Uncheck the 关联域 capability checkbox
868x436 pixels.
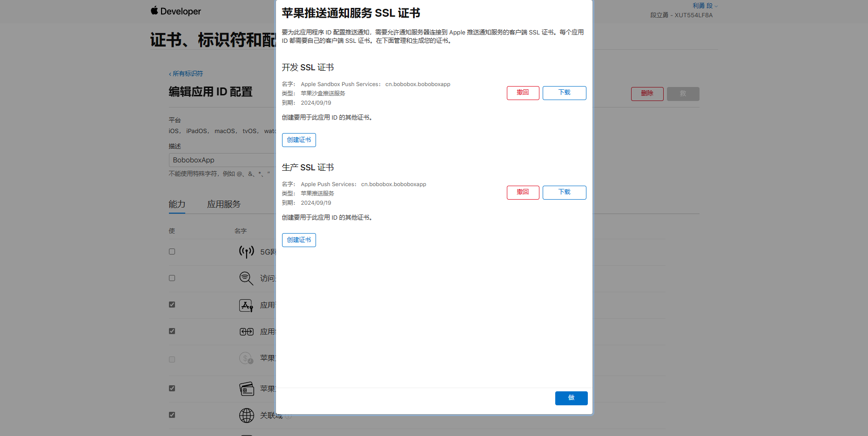click(172, 415)
